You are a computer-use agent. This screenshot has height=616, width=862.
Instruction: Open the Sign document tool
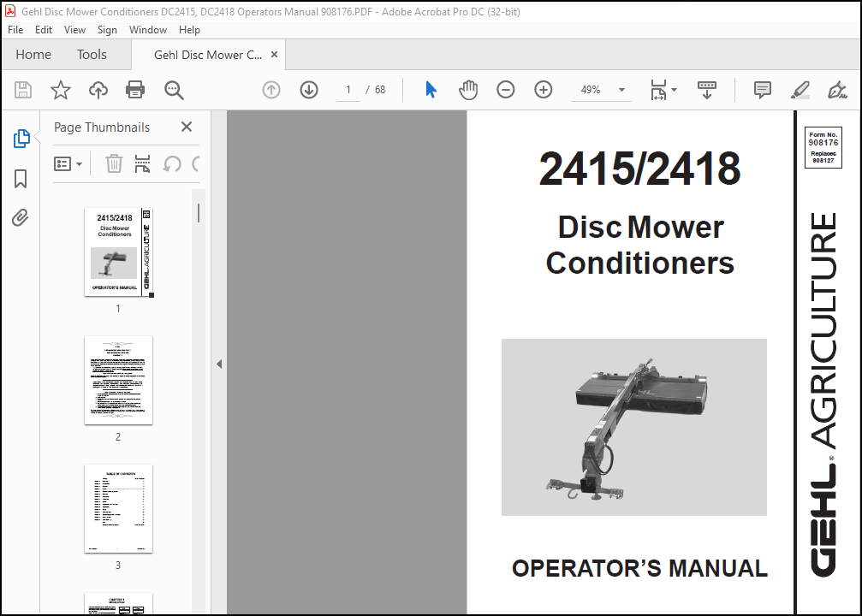837,90
